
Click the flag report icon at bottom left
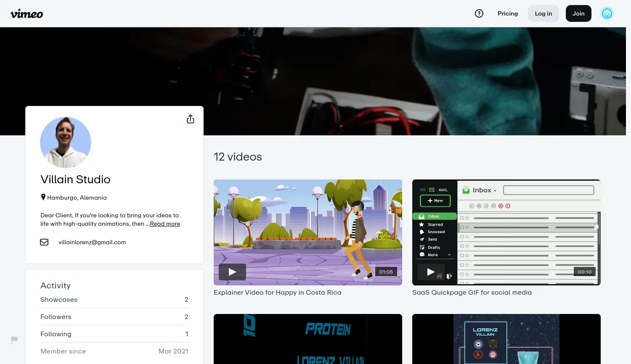pyautogui.click(x=14, y=340)
